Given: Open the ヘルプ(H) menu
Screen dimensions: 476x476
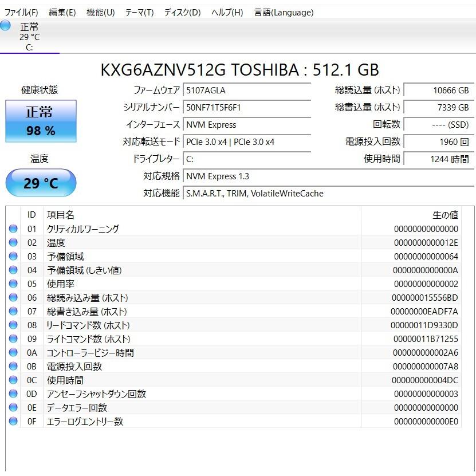Looking at the screenshot, I should [227, 13].
